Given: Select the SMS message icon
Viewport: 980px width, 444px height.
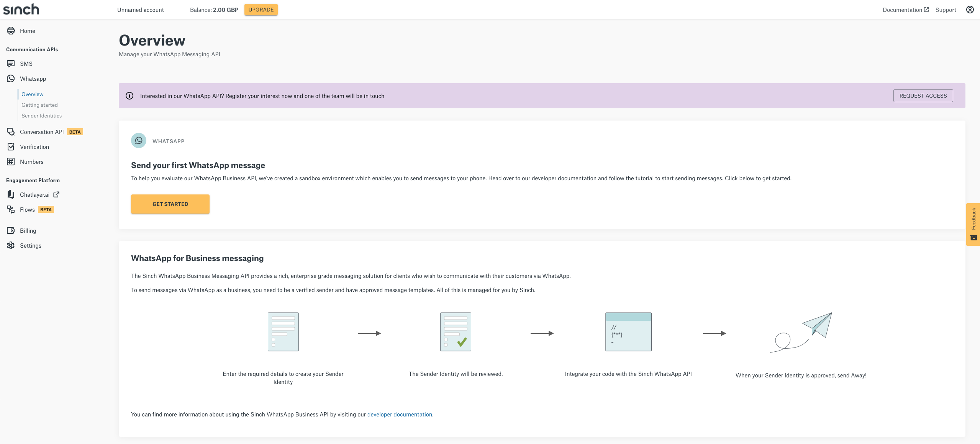Looking at the screenshot, I should click(x=11, y=64).
